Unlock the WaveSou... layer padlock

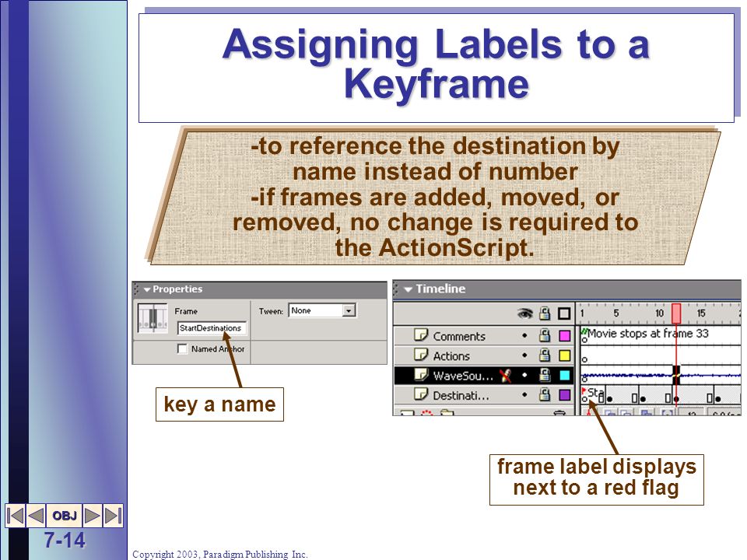[x=545, y=375]
